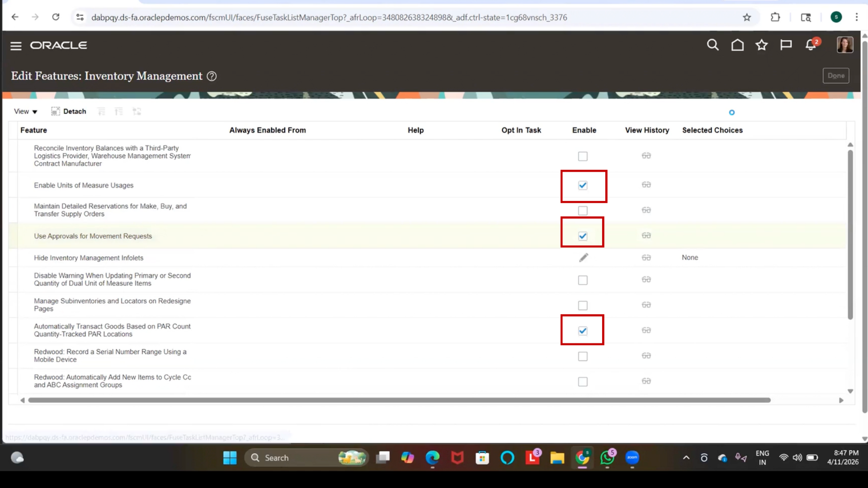
Task: Enable Redwood Automatically Add New Items checkbox
Action: 583,382
